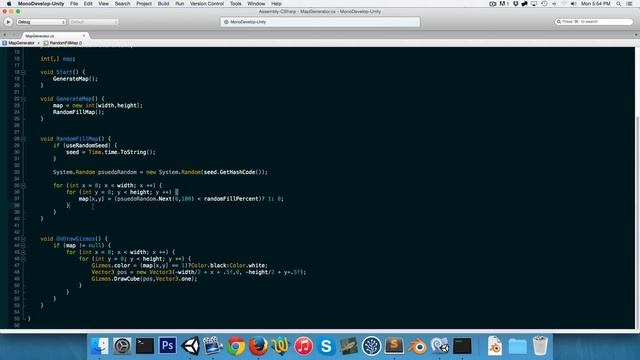Viewport: 640px width, 360px height.
Task: Open the File menu
Action: pyautogui.click(x=74, y=4)
